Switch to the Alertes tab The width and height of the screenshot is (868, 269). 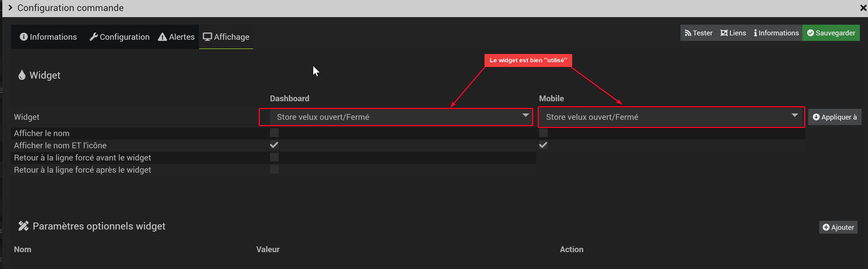click(176, 37)
